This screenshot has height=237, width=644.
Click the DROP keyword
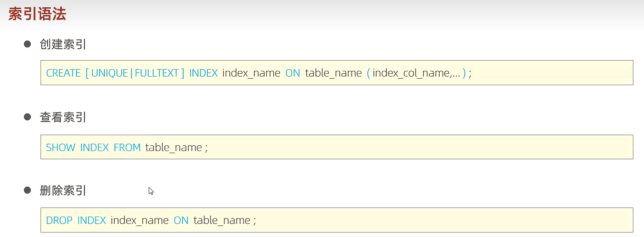click(x=59, y=221)
